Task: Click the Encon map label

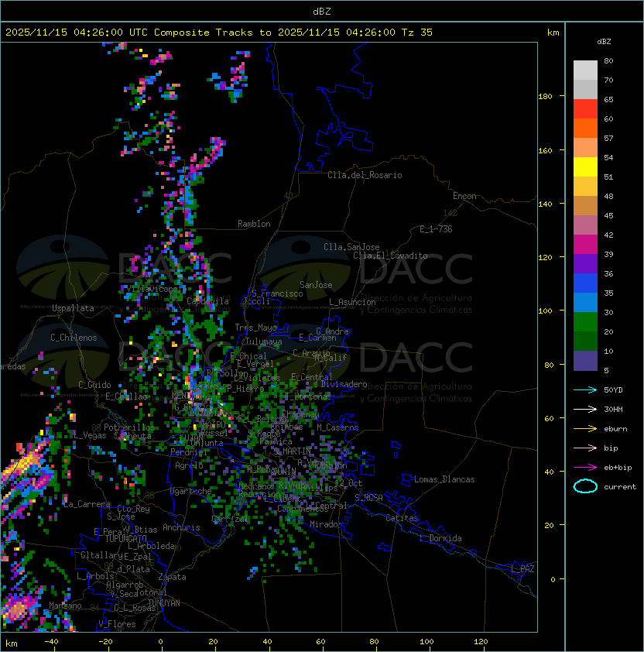Action: point(464,196)
